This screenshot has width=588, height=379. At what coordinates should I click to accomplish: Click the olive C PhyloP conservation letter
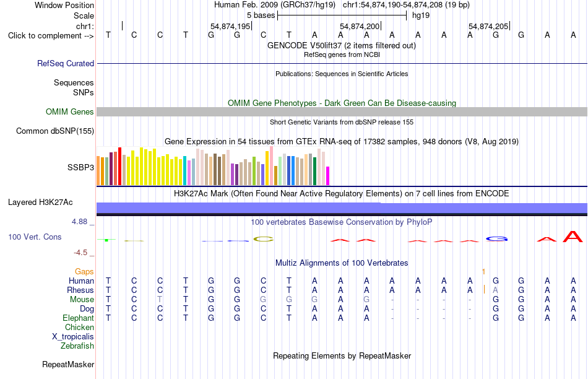click(x=263, y=239)
